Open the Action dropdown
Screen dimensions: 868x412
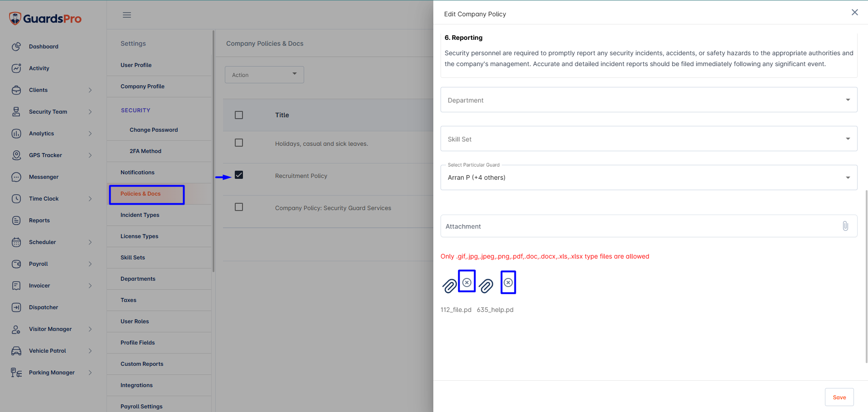pos(264,75)
